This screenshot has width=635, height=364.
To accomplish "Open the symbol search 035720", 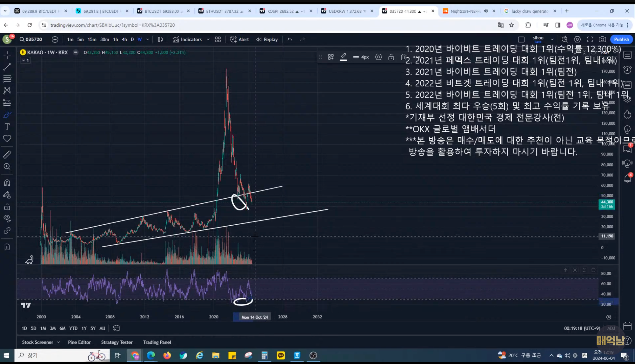I will (31, 39).
